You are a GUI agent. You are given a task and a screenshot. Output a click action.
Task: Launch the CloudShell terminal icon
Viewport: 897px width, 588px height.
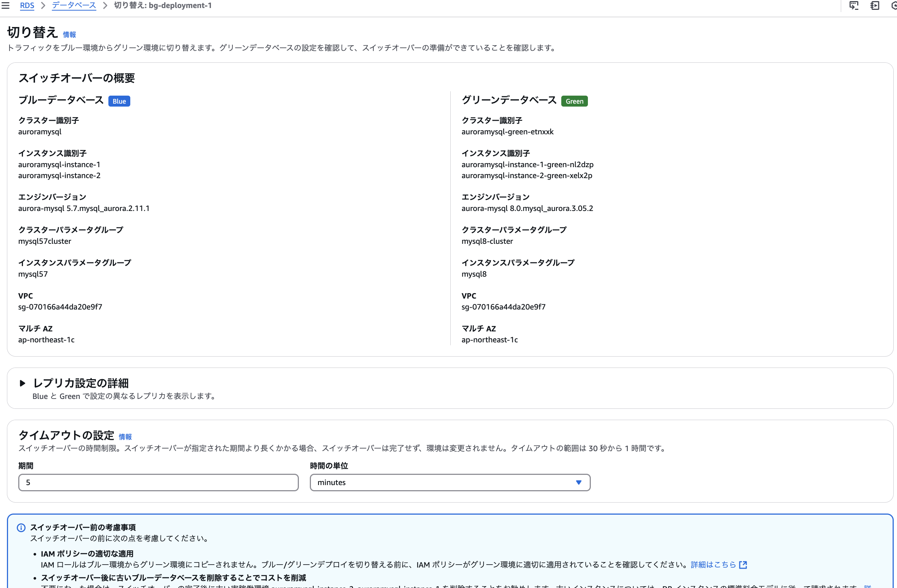coord(854,5)
